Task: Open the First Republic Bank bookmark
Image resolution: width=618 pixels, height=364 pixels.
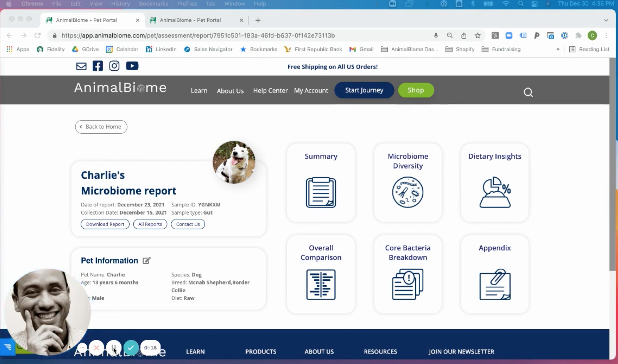Action: click(x=313, y=49)
